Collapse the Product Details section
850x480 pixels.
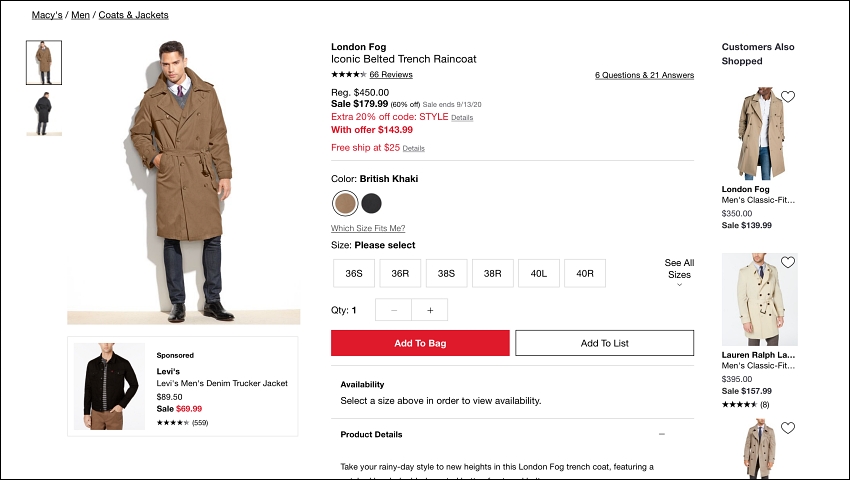pyautogui.click(x=662, y=434)
